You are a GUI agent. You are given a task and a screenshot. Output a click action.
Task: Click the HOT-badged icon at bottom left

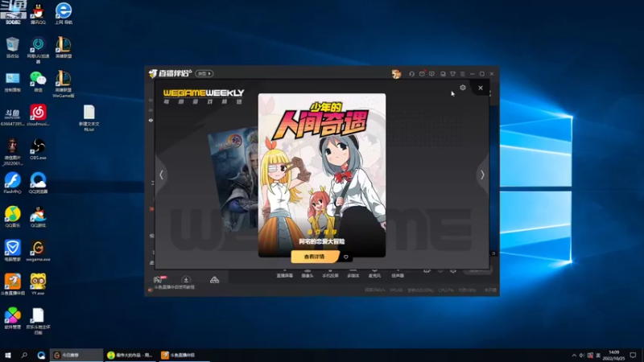[159, 279]
